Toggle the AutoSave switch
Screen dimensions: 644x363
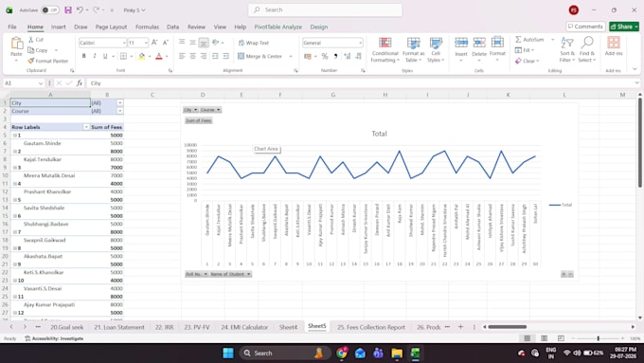[x=50, y=9]
